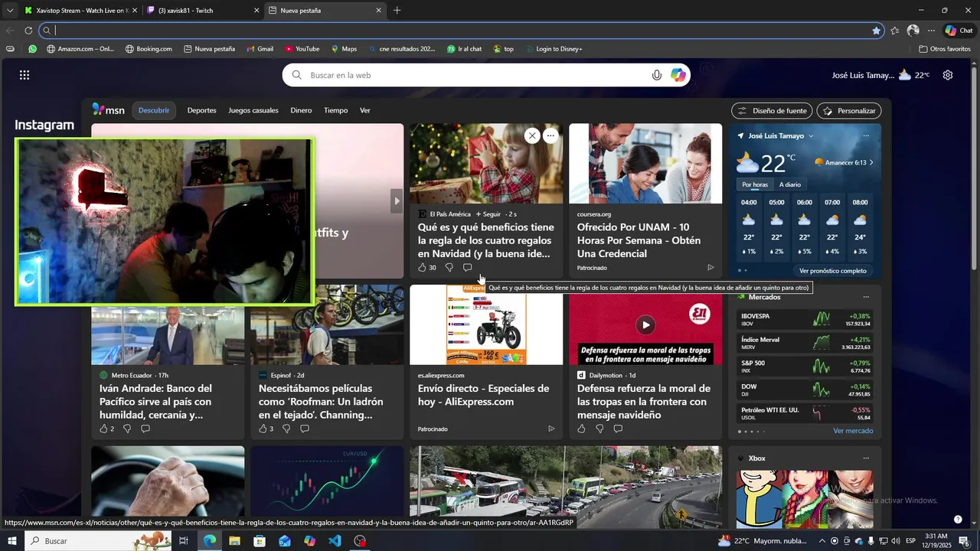This screenshot has width=980, height=551.
Task: Open the browser settings and more menu
Action: pos(931,31)
